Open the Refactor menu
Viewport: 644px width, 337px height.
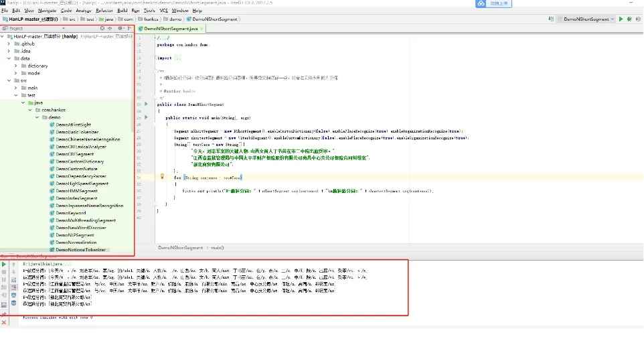point(104,10)
